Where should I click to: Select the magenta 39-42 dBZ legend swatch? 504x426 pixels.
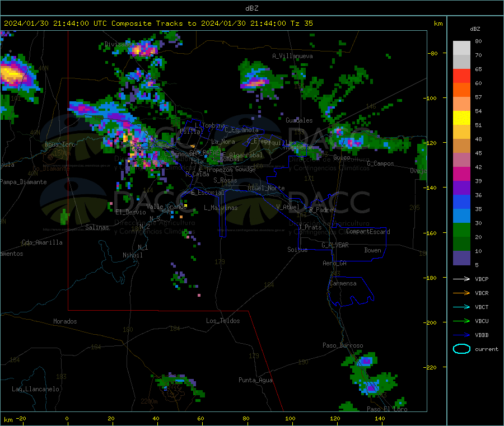coord(461,174)
